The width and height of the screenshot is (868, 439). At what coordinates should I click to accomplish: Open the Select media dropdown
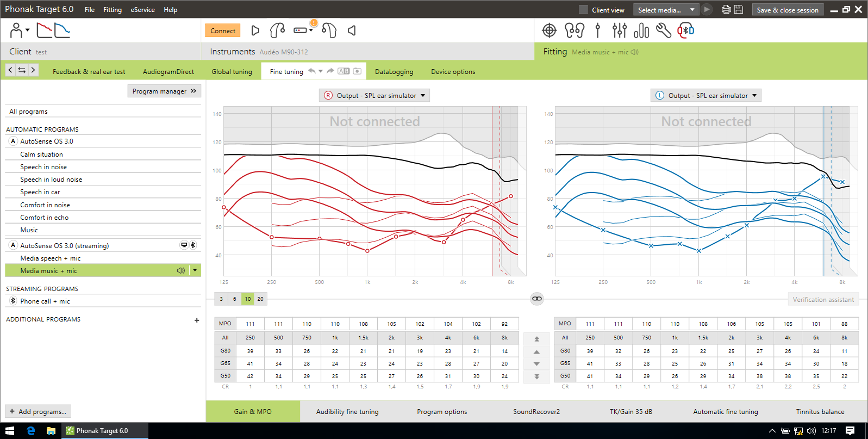(x=666, y=10)
